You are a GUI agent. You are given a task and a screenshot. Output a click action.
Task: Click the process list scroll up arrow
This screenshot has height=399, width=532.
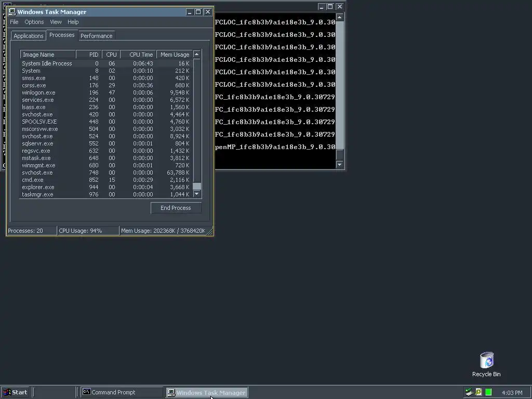pyautogui.click(x=197, y=54)
